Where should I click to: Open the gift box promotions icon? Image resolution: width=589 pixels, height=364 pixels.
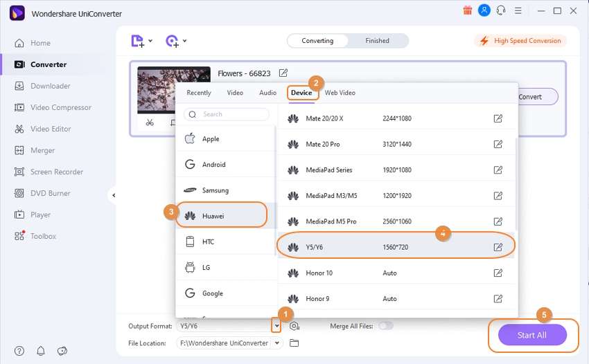467,10
